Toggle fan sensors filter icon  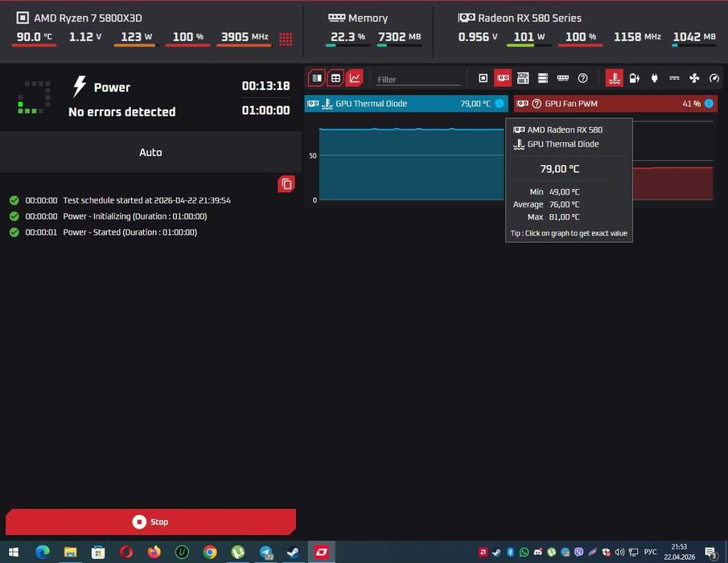pyautogui.click(x=694, y=78)
